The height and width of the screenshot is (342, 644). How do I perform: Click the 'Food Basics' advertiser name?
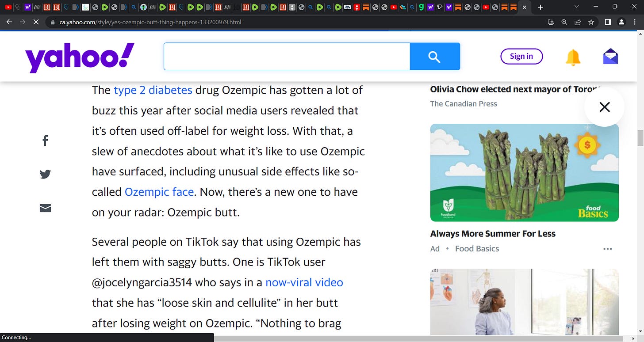click(x=477, y=249)
